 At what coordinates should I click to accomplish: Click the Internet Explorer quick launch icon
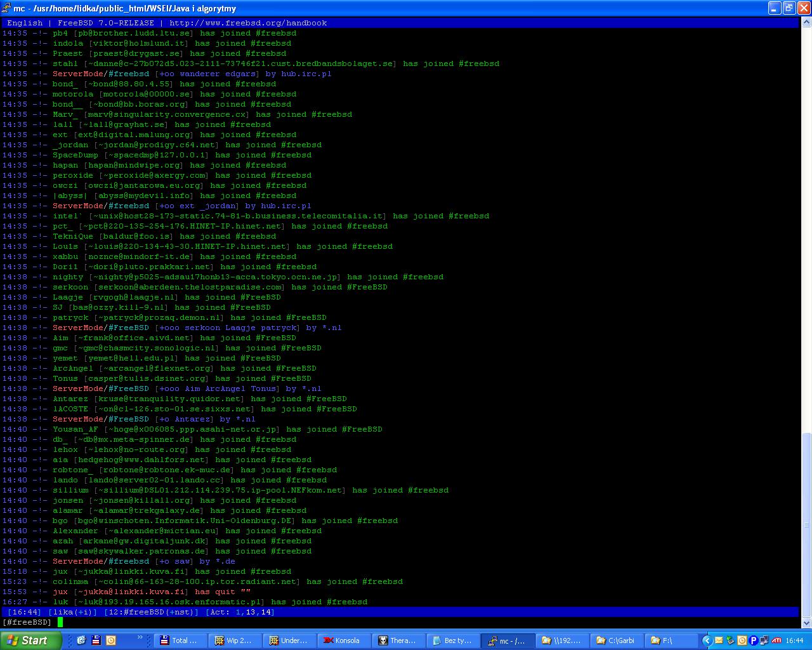point(81,640)
